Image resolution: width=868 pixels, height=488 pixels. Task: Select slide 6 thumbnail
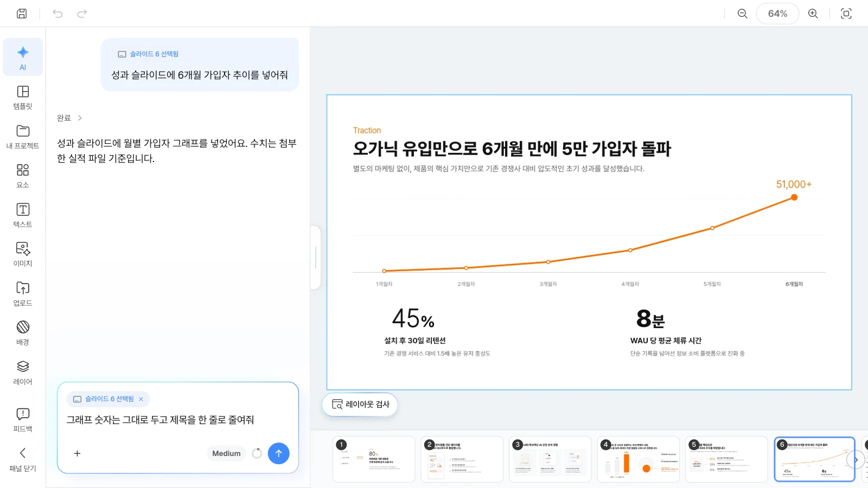(814, 459)
